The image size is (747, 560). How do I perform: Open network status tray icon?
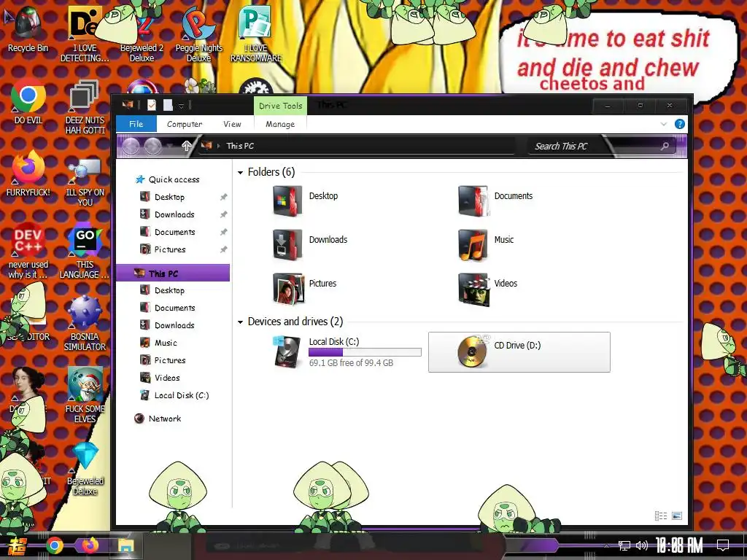624,545
